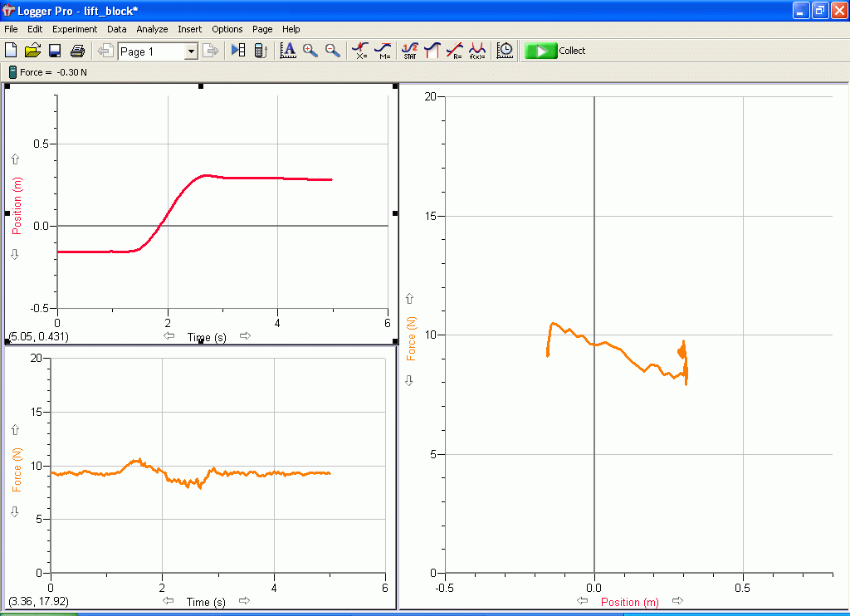
Task: Open the Experiment menu
Action: [x=75, y=29]
